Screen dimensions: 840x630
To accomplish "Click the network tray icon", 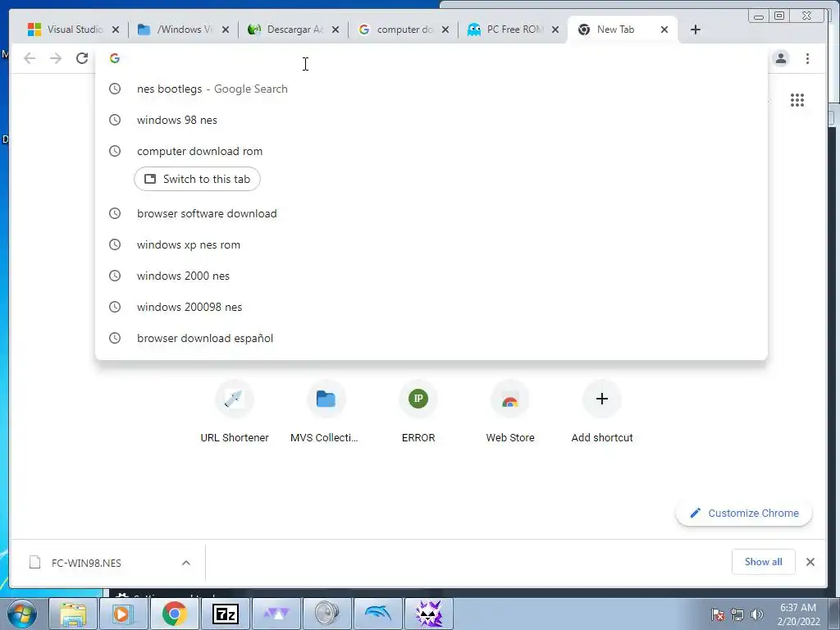I will tap(737, 614).
